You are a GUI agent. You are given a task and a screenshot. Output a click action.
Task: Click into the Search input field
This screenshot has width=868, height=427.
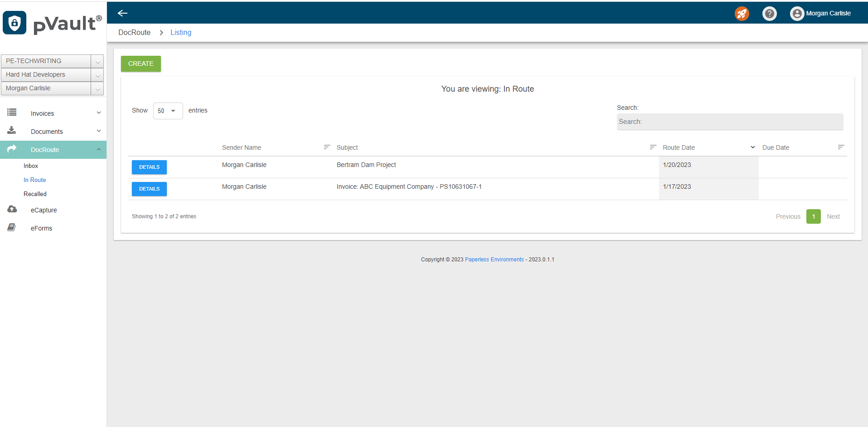click(730, 122)
